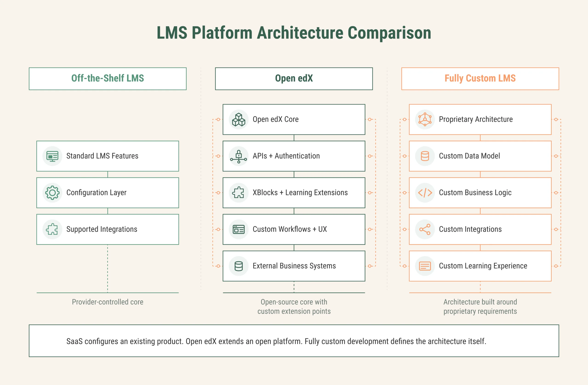The width and height of the screenshot is (588, 385).
Task: Select the Off-the-Shelf LMS header box
Action: pos(108,79)
